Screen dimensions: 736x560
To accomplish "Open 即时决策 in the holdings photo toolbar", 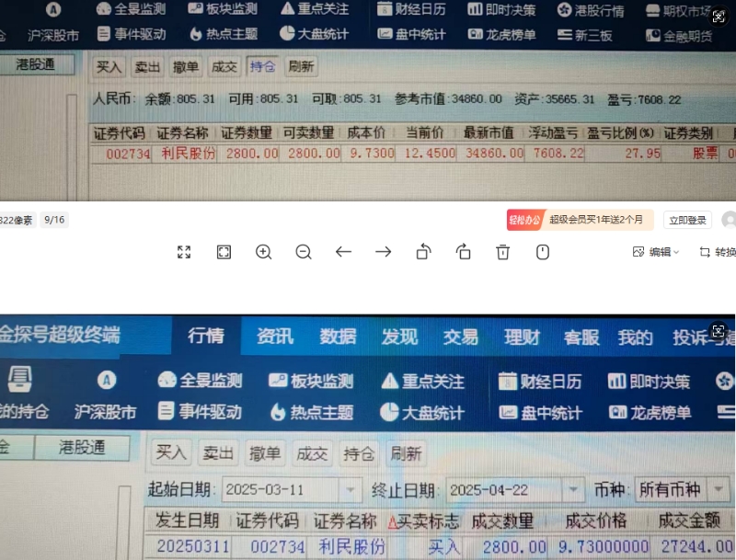I will click(501, 10).
